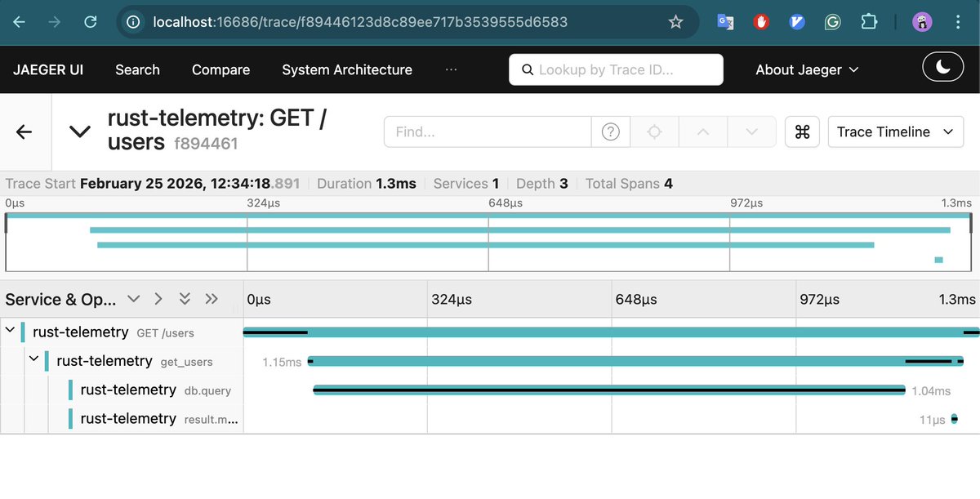The width and height of the screenshot is (980, 499).
Task: Click trace ID f894461 text
Action: [205, 144]
